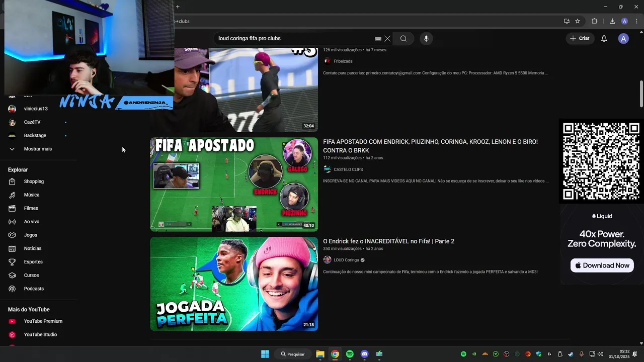Click the Download Now ad button
Viewport: 644px width, 362px height.
point(602,265)
